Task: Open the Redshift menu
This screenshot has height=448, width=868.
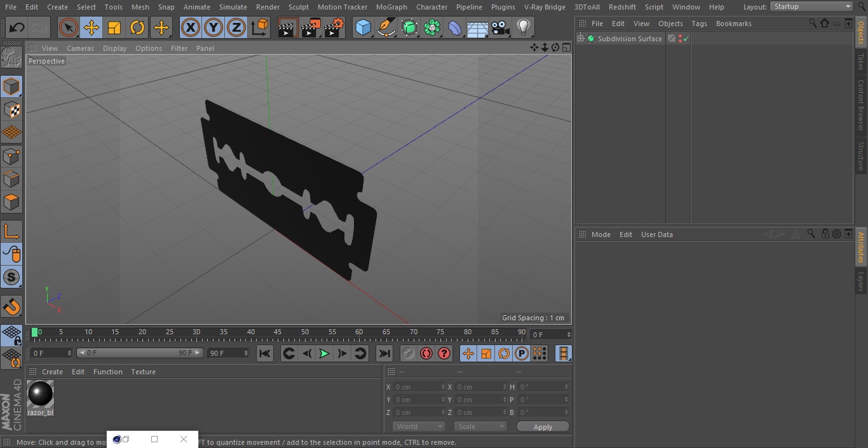Action: pyautogui.click(x=622, y=7)
